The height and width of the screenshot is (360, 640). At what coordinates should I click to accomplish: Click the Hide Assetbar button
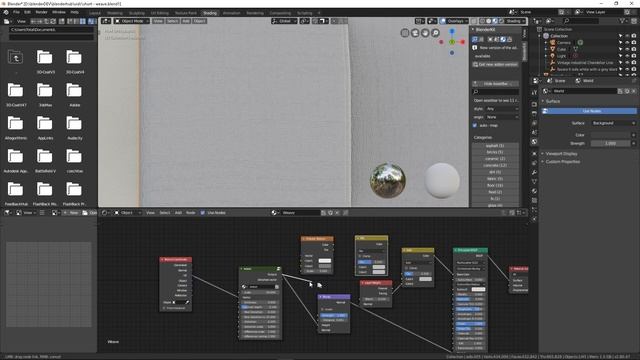[496, 84]
